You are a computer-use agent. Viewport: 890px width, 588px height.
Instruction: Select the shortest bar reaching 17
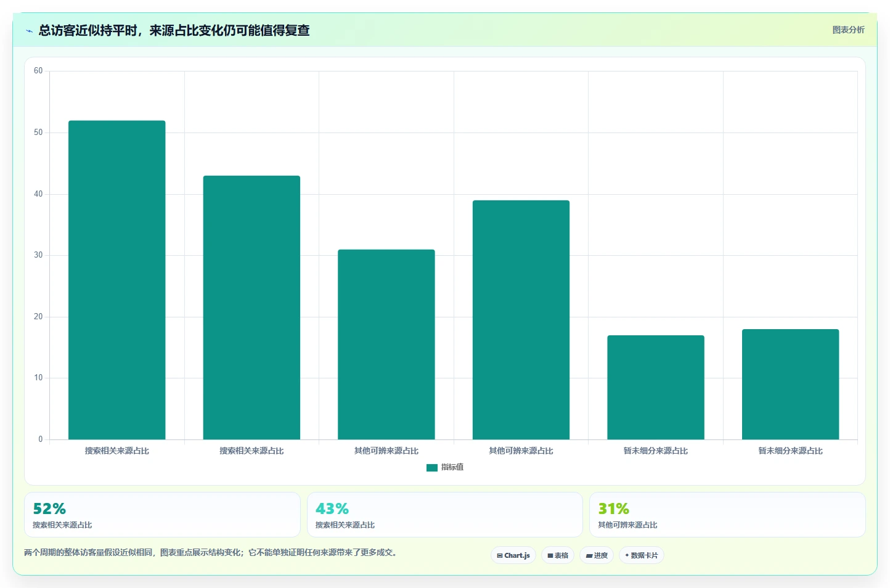pos(656,388)
